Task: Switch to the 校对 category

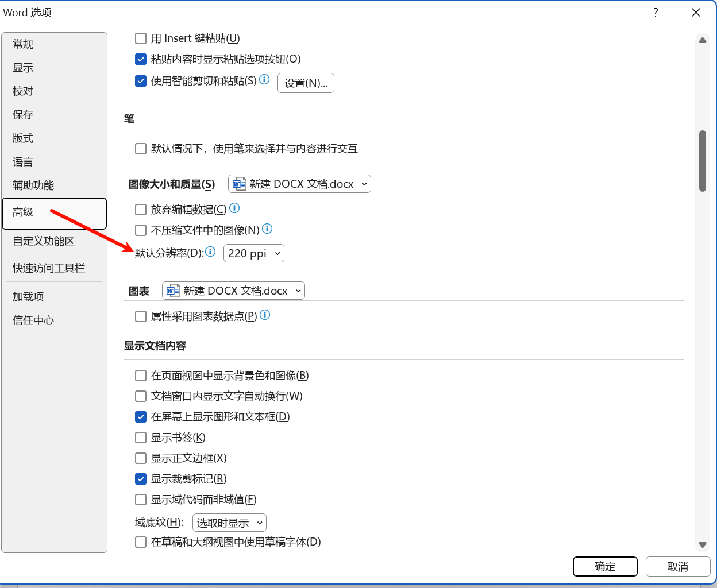Action: (x=23, y=91)
